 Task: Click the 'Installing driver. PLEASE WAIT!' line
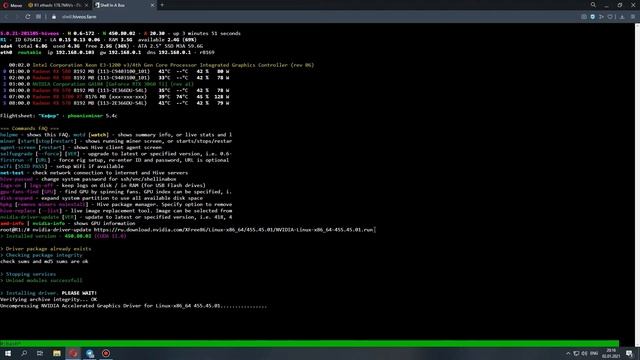pos(49,293)
